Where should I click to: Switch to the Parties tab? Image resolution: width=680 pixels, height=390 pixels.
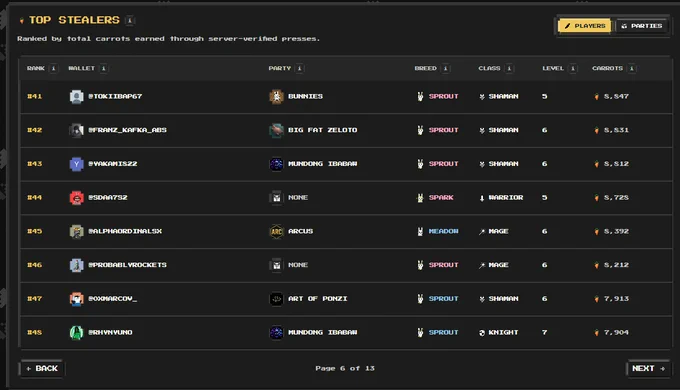point(641,26)
